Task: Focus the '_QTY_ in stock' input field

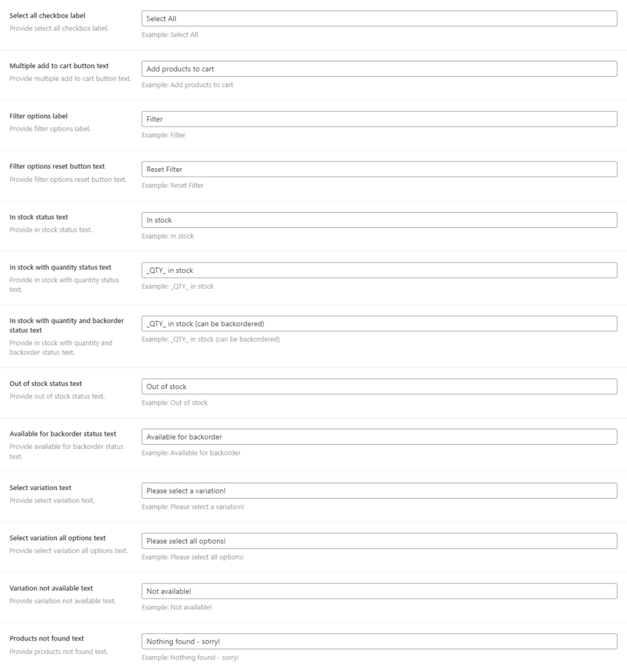Action: point(379,270)
